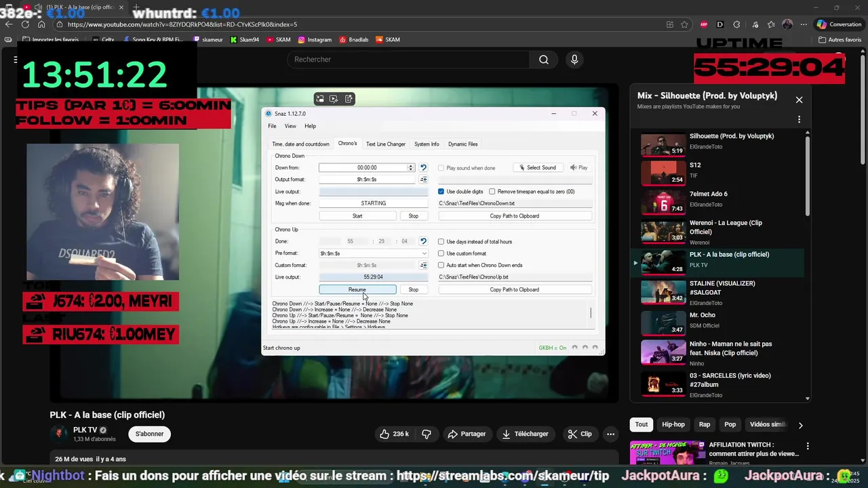868x488 pixels.
Task: Open Split screen icon in address bar
Action: 670,24
